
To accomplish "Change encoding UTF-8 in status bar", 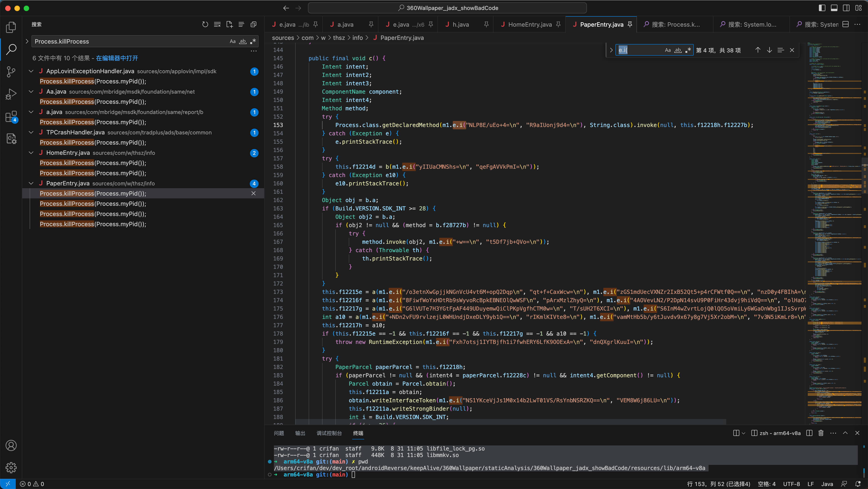I will (792, 484).
